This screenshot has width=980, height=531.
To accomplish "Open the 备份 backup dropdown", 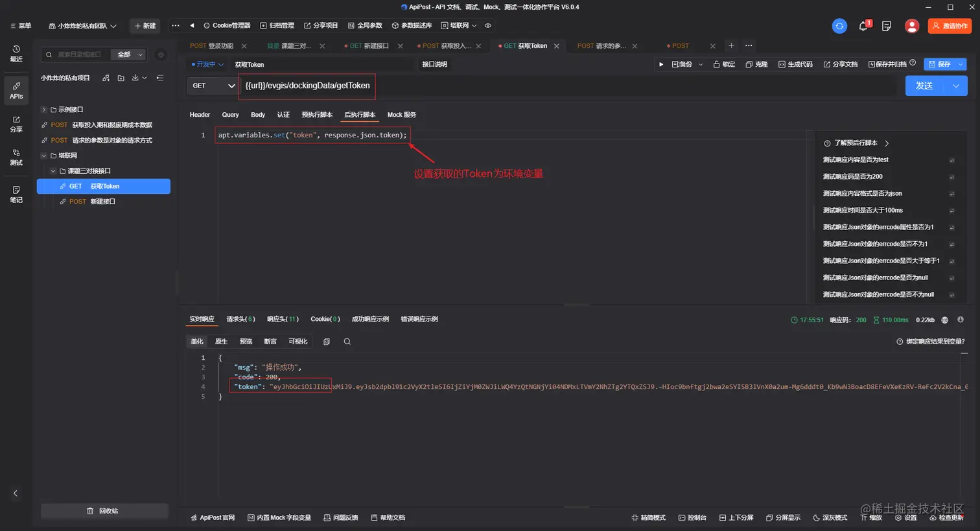I will click(688, 64).
